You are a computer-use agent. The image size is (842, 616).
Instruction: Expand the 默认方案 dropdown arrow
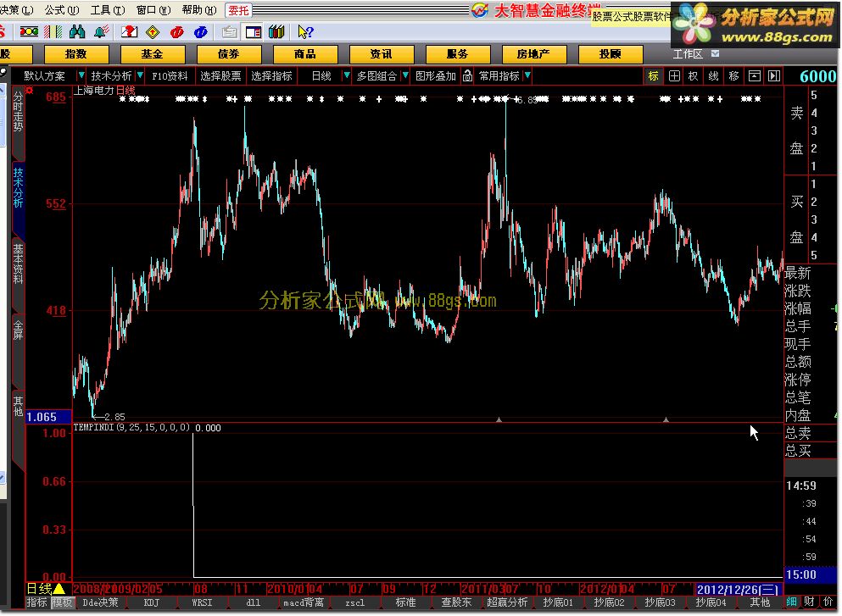[81, 75]
